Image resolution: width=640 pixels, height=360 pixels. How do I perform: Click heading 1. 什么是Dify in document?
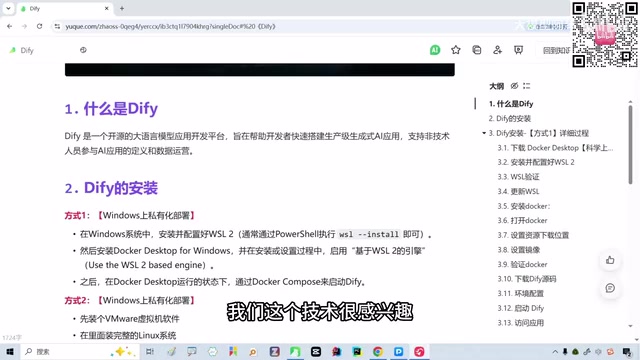[111, 109]
